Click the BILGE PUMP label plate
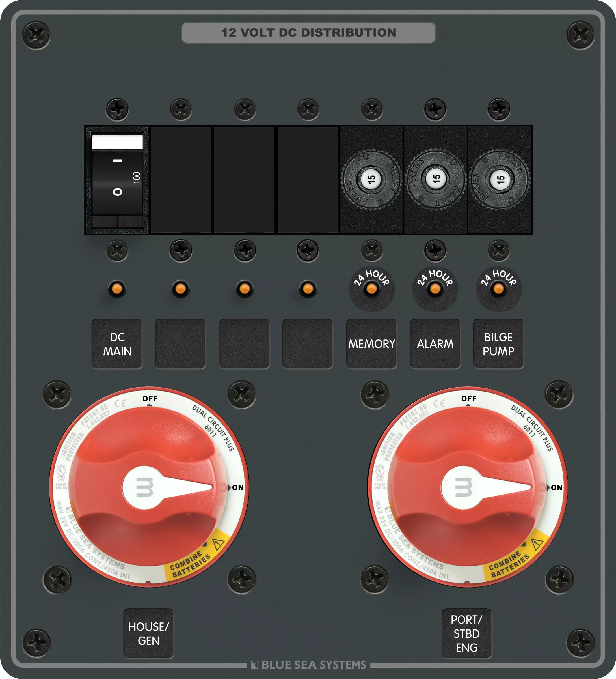This screenshot has height=679, width=616. point(498,344)
